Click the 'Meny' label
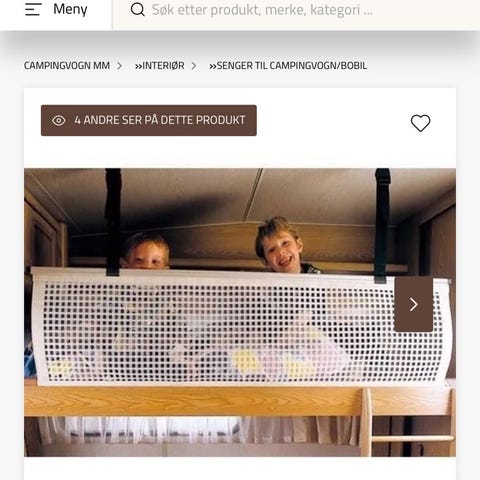Viewport: 480px width, 480px height. click(x=70, y=9)
